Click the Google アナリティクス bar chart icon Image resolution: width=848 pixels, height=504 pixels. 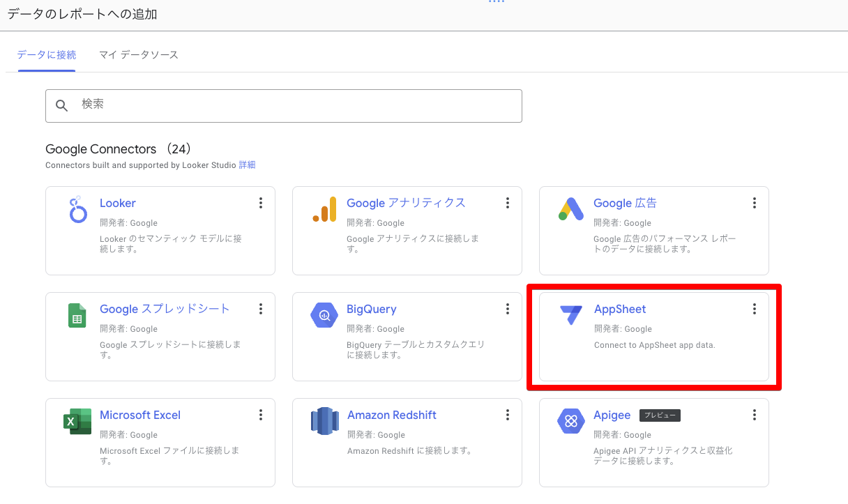coord(324,209)
